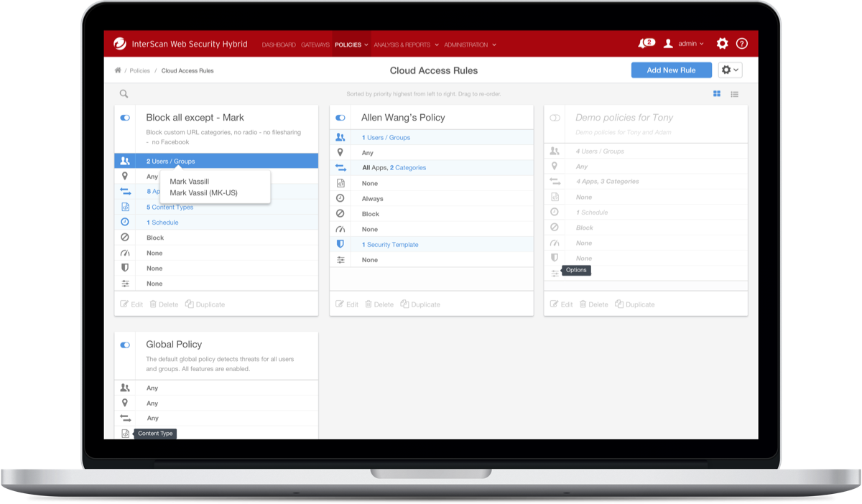Enable Demo policies for Tony switch
Viewport: 862px width, 504px height.
(x=555, y=118)
